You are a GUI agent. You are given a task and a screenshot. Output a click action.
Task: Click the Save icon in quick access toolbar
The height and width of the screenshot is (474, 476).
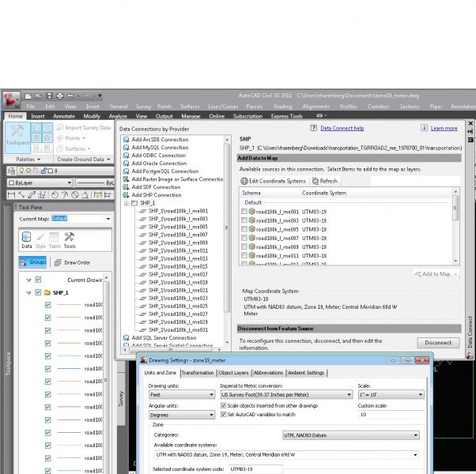click(x=49, y=96)
